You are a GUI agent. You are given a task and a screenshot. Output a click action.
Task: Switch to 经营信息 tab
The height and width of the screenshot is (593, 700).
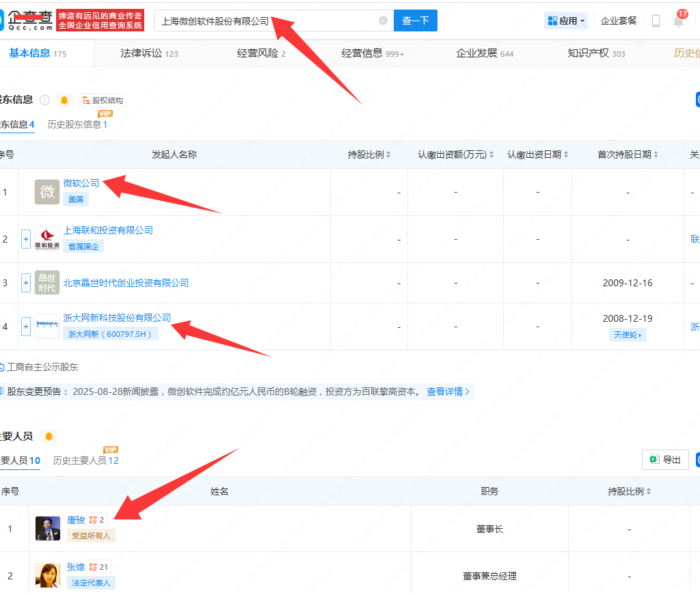pos(373,53)
